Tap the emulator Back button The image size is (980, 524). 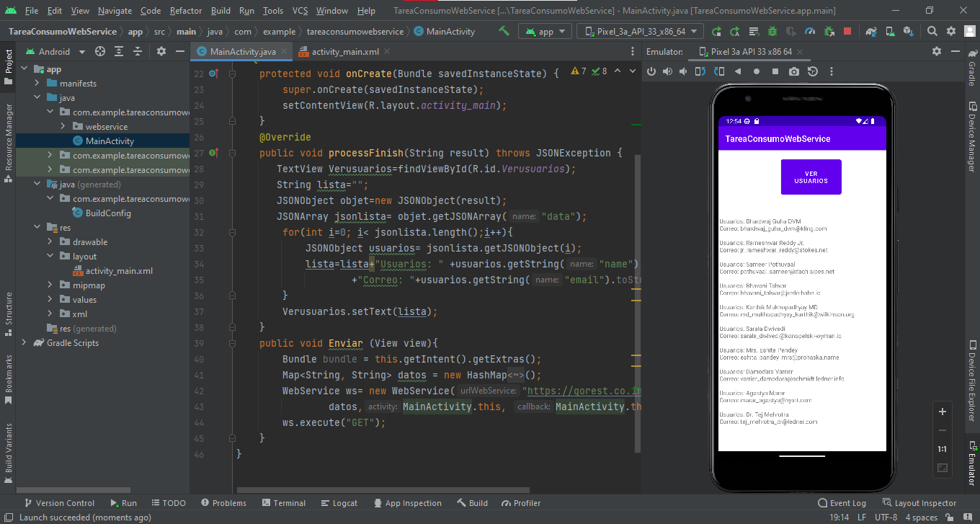pyautogui.click(x=738, y=71)
